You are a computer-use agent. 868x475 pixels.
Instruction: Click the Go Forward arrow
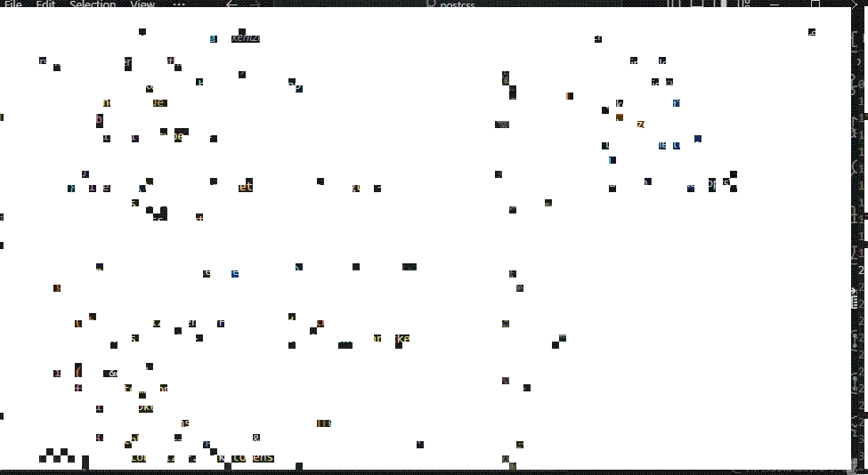pyautogui.click(x=255, y=4)
